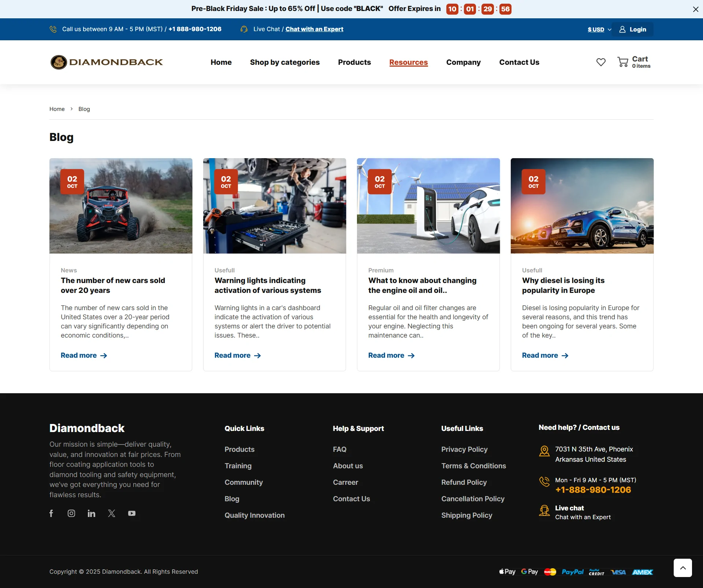Click the PayPal payment icon
The image size is (703, 588).
point(573,572)
